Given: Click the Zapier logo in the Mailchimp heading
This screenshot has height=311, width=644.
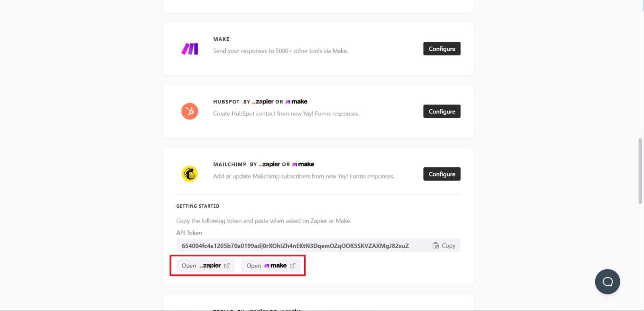Looking at the screenshot, I should pyautogui.click(x=269, y=164).
